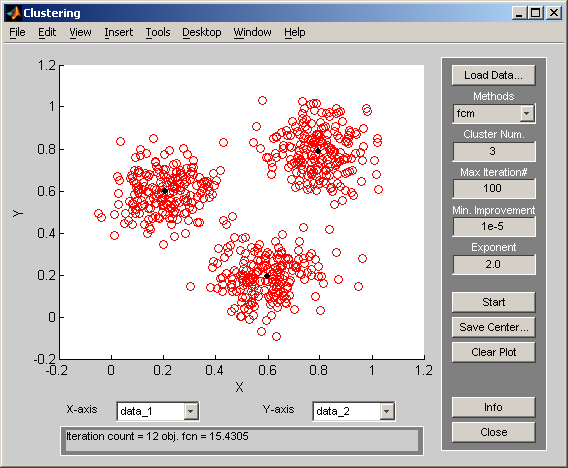Maximize the Clustering window
This screenshot has height=468, width=568.
(x=535, y=13)
